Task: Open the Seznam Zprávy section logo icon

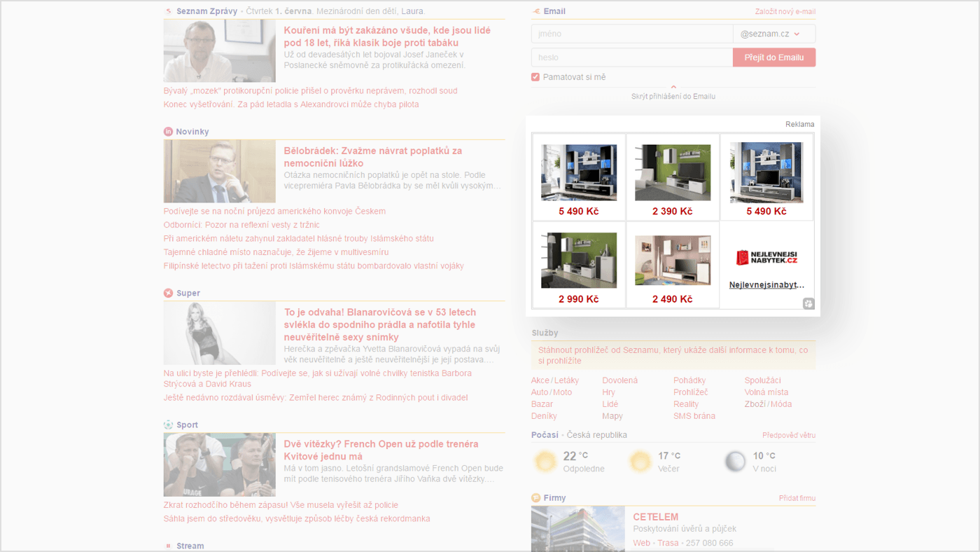Action: pos(168,11)
